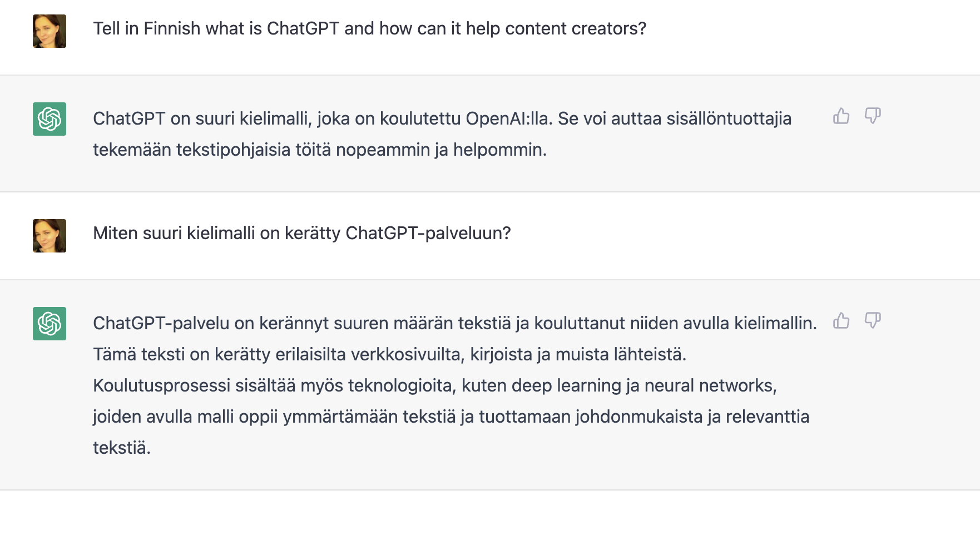980x535 pixels.
Task: Click the ChatGPT logo beside the second answer
Action: point(50,324)
